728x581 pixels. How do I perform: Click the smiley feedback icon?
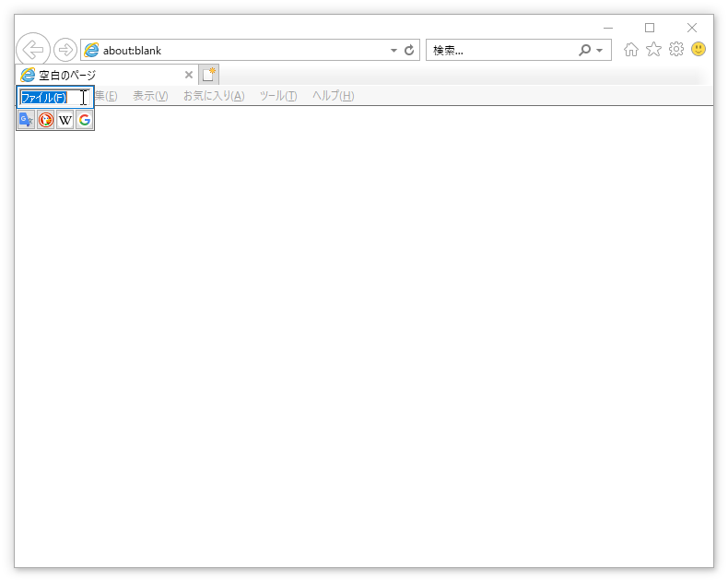[x=699, y=49]
